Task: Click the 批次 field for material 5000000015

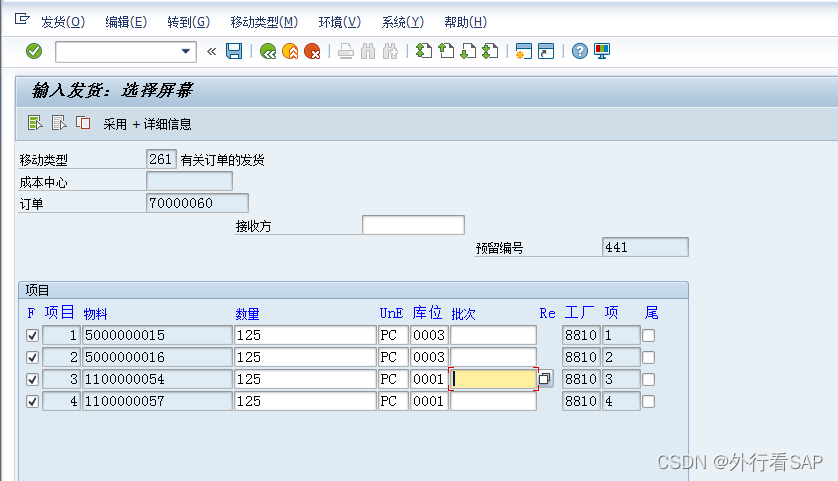Action: 493,335
